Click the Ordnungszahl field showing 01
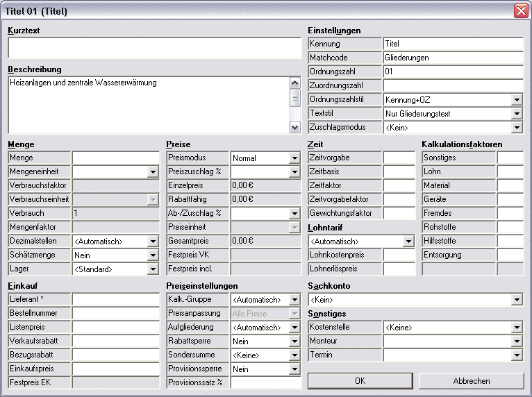532x397 pixels. [x=454, y=71]
